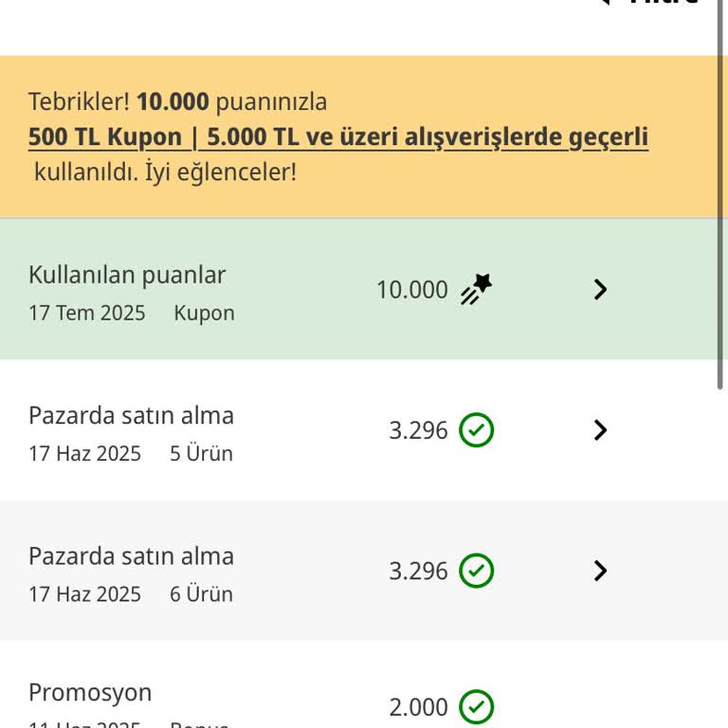Click the green checkmark on the 6 Ürün purchase
Image resolution: width=728 pixels, height=728 pixels.
(476, 571)
